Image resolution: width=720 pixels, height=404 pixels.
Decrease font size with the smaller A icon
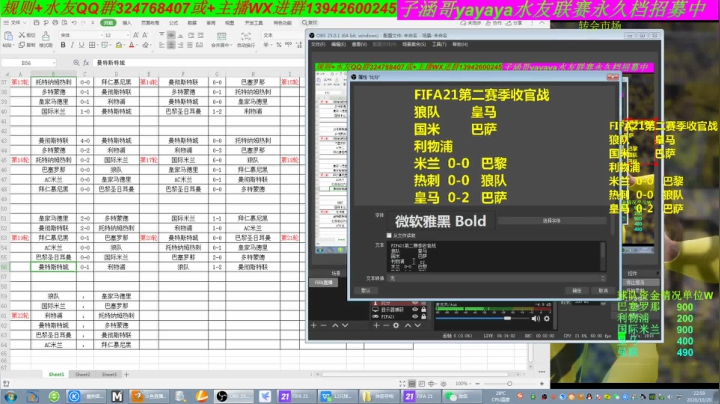click(x=145, y=35)
